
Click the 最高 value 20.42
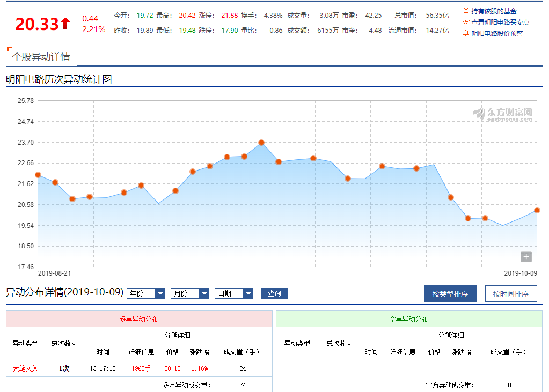click(x=187, y=16)
